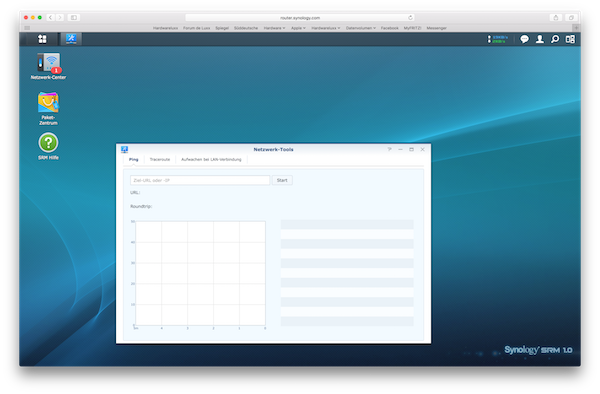Viewport: 600px width, 394px height.
Task: Open the Facebook bookmark
Action: coord(390,28)
